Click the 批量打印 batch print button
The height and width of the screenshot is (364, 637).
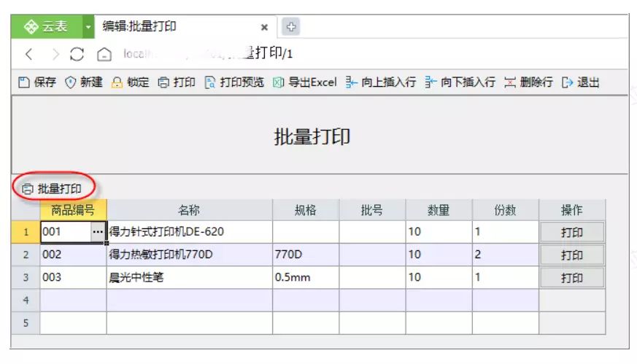pos(52,188)
